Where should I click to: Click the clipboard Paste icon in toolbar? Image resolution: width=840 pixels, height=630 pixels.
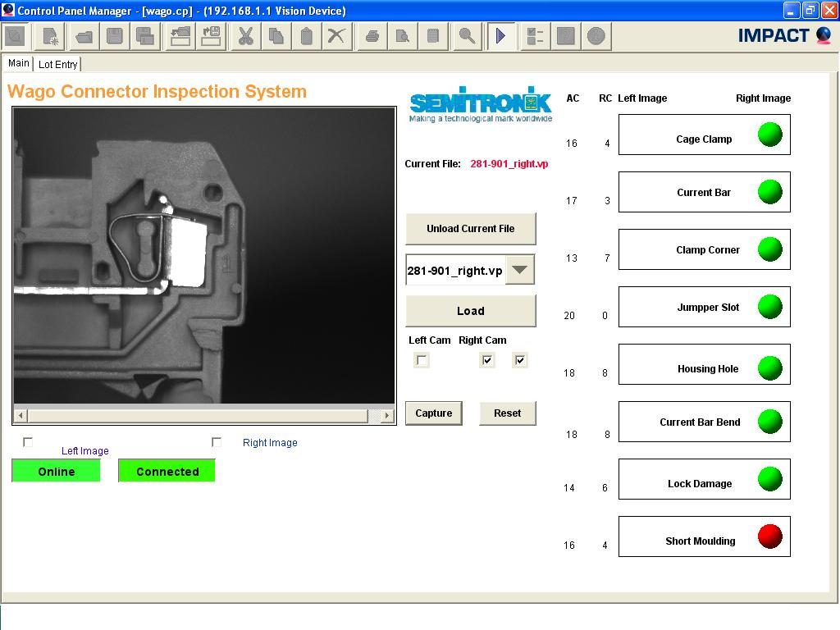[306, 36]
